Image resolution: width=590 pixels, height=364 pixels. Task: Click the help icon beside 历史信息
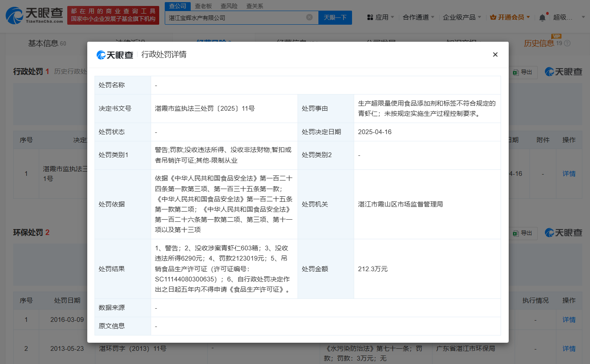click(x=567, y=43)
